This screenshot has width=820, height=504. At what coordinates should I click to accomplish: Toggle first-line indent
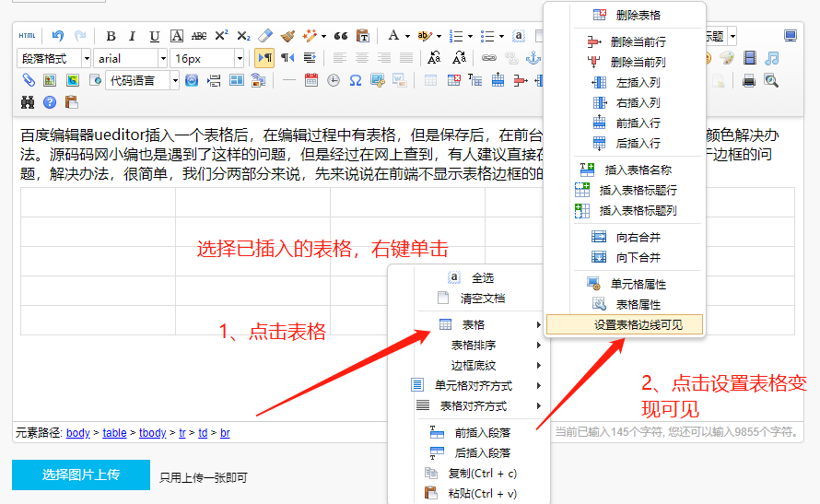pos(310,57)
